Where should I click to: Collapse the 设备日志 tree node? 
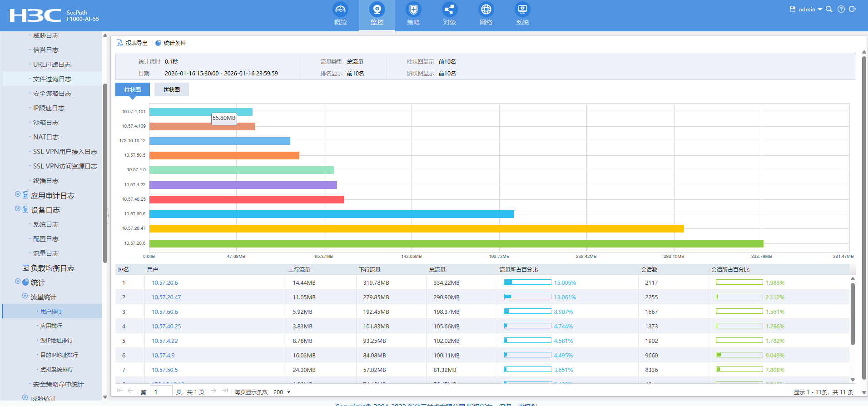[x=18, y=209]
